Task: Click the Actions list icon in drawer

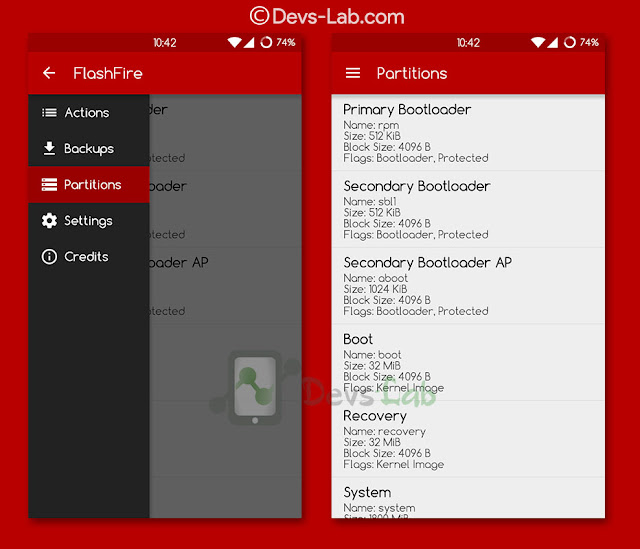Action: (49, 112)
